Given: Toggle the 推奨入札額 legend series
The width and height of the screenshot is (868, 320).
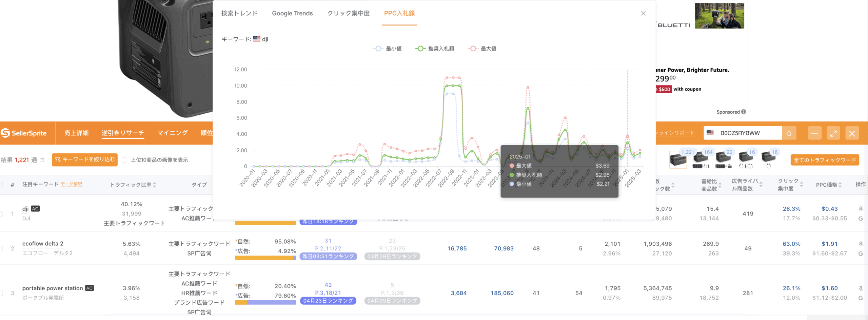Looking at the screenshot, I should (435, 49).
